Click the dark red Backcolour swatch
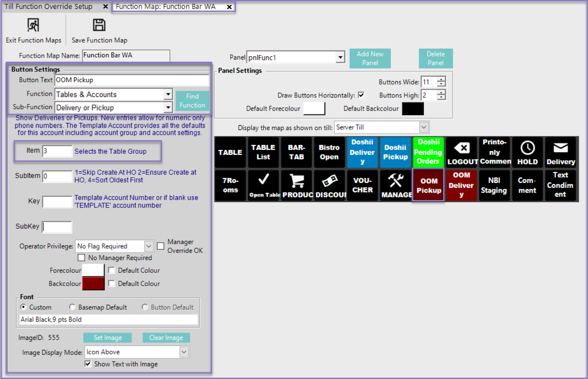588x379 pixels. pos(93,283)
